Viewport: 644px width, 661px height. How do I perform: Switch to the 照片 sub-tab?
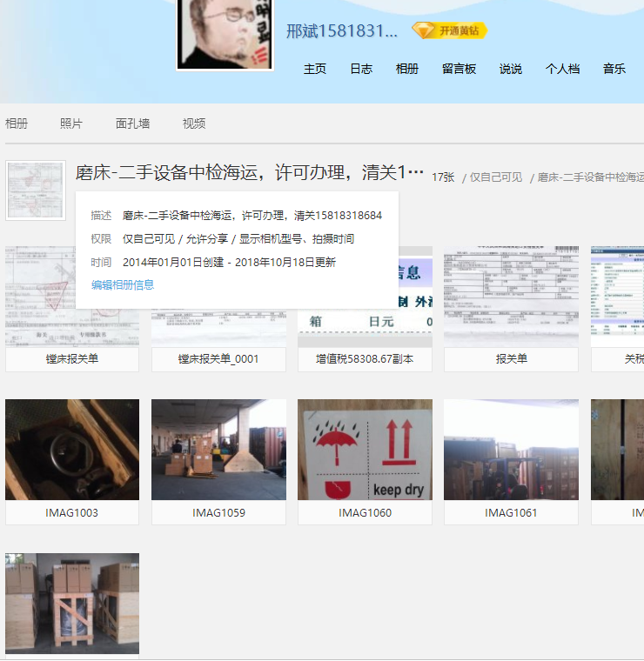click(70, 124)
